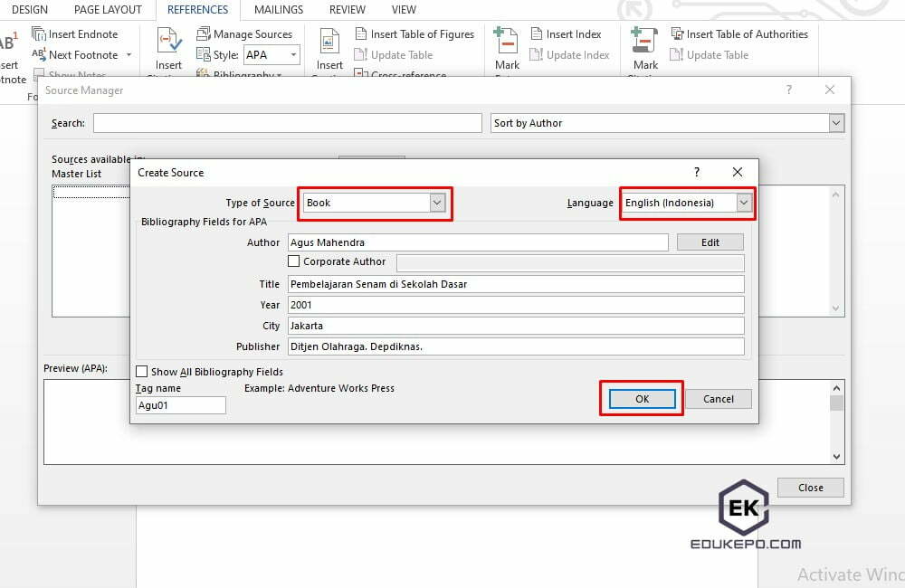Click OK to save the source
The image size is (905, 588).
click(641, 398)
